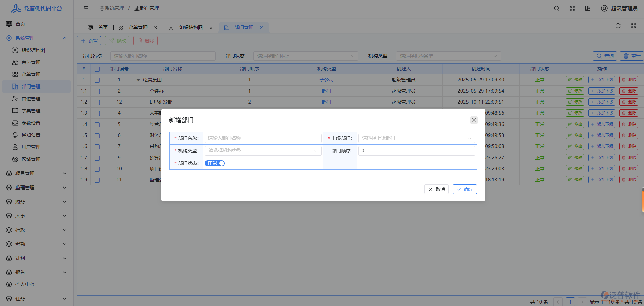
Task: Open the 机构类型 dropdown in dialog
Action: click(x=263, y=151)
